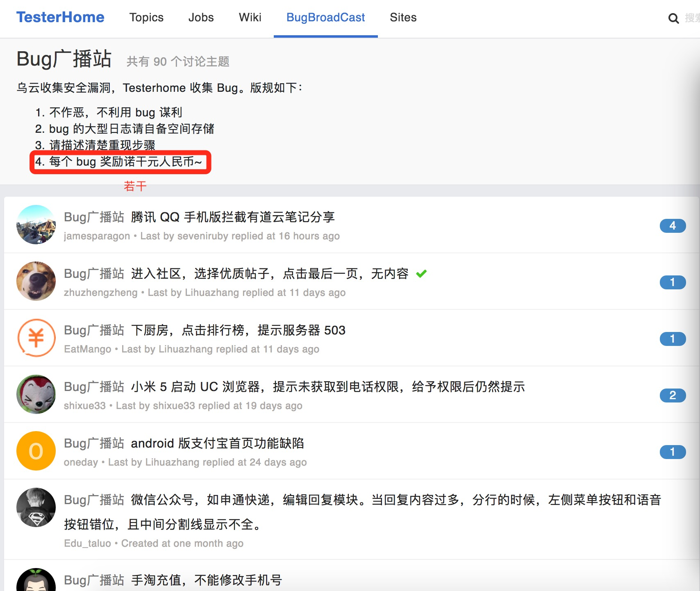Click EatMango's yen symbol avatar
This screenshot has width=700, height=591.
[36, 338]
